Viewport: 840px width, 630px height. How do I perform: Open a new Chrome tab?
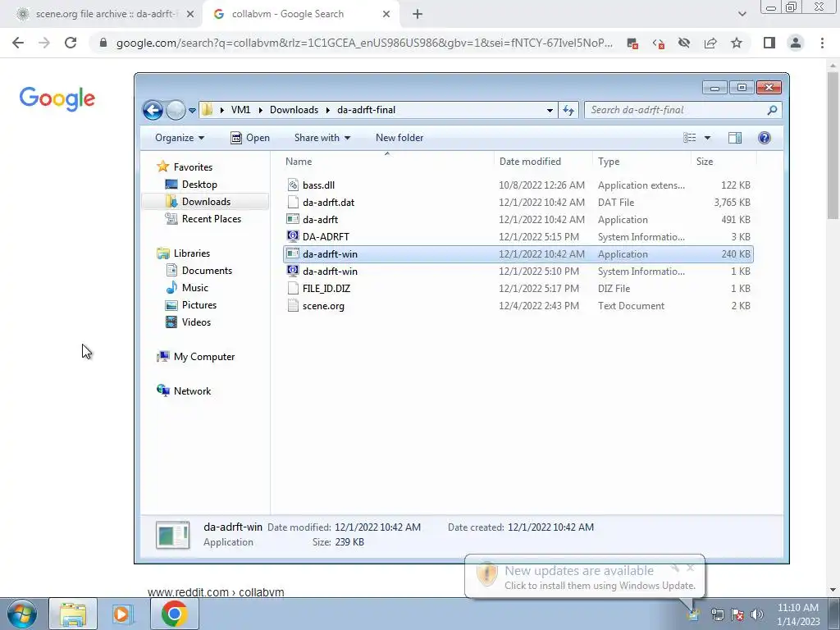[418, 15]
